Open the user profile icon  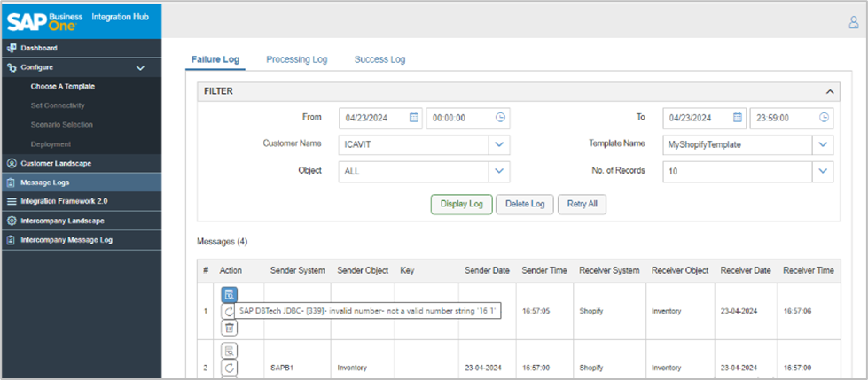pos(853,23)
